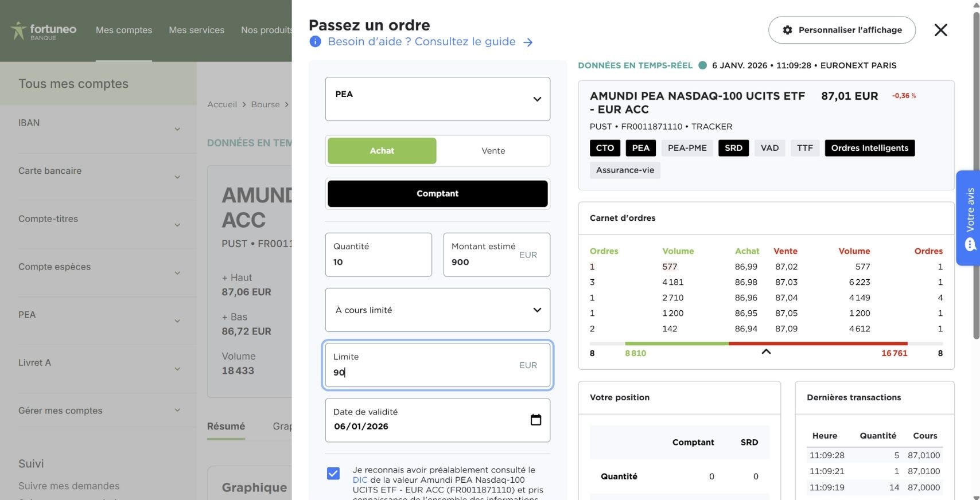Click the Votre avis feedback tab
980x500 pixels.
point(968,218)
